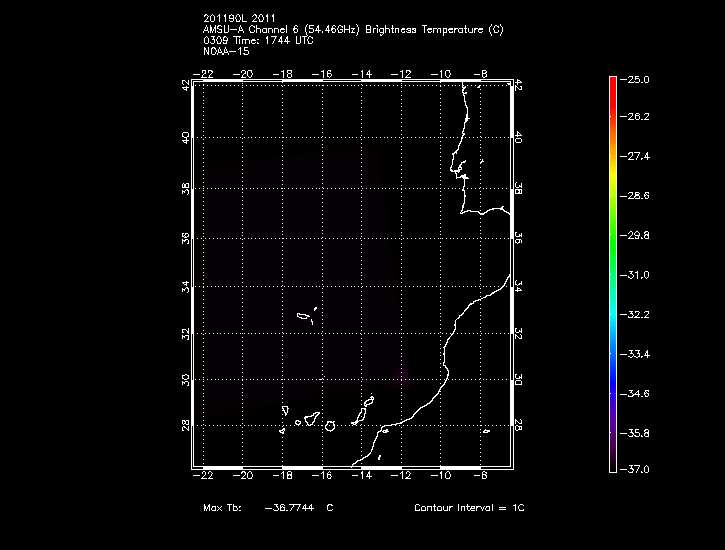Click the -10 longitude label on bottom axis

pos(441,476)
